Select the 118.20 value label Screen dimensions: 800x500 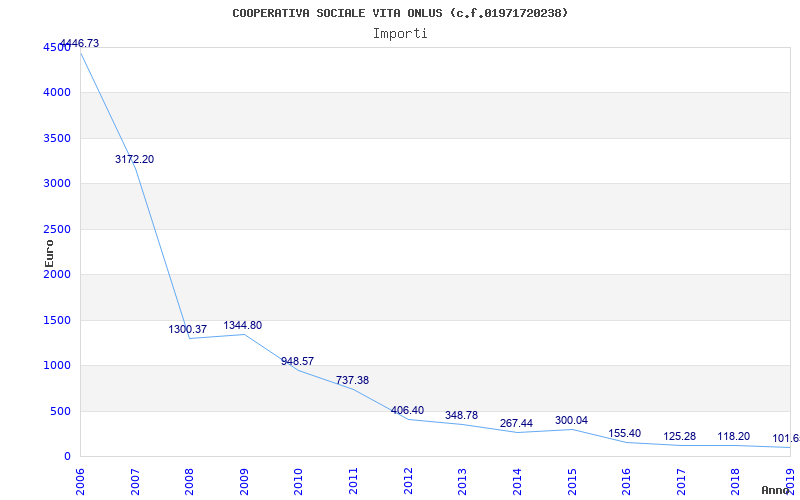click(x=734, y=436)
